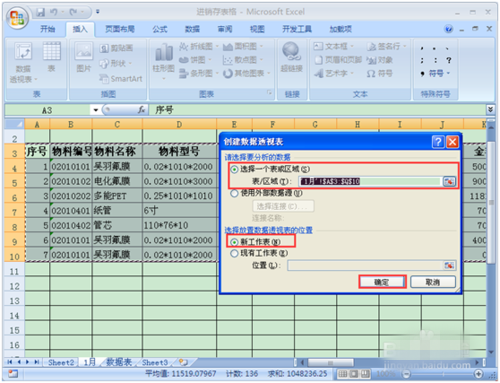Click the Office button logo
500x383 pixels.
[x=17, y=18]
